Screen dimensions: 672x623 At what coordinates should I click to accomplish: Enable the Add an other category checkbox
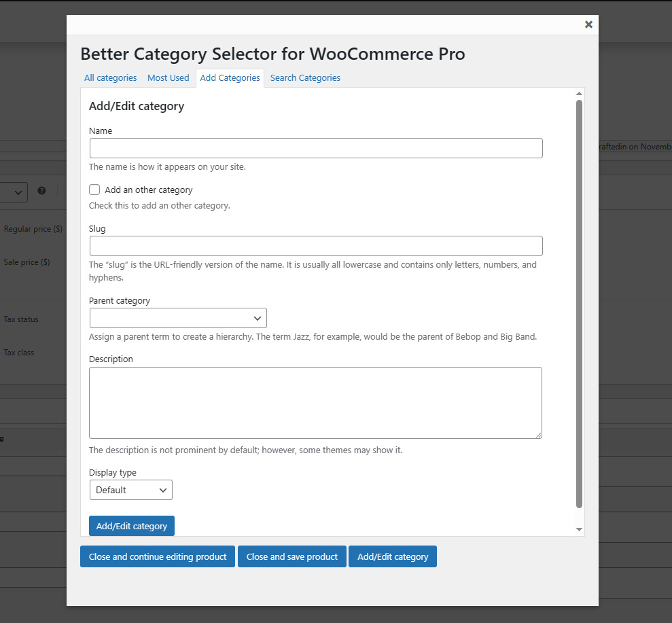94,190
